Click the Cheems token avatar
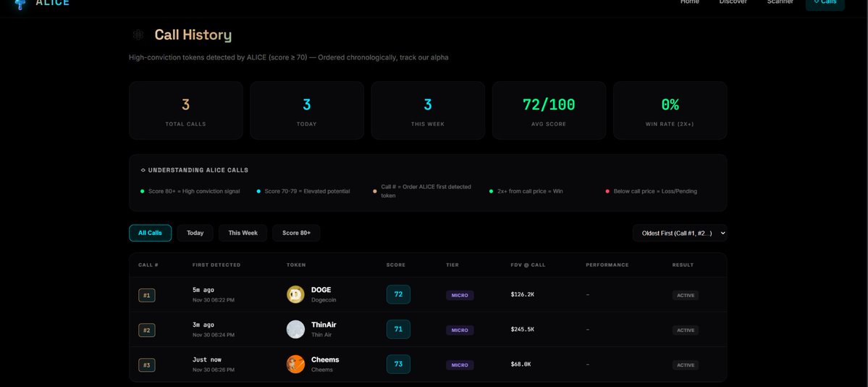This screenshot has width=868, height=387. (295, 365)
